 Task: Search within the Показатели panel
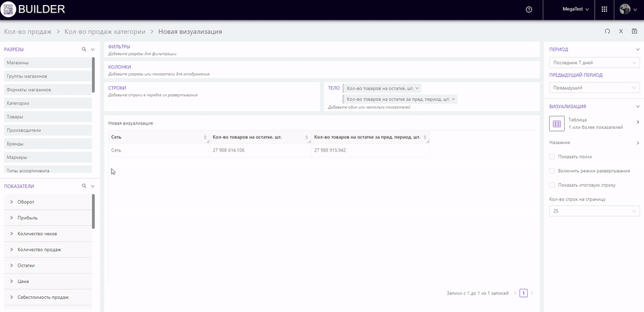[84, 186]
